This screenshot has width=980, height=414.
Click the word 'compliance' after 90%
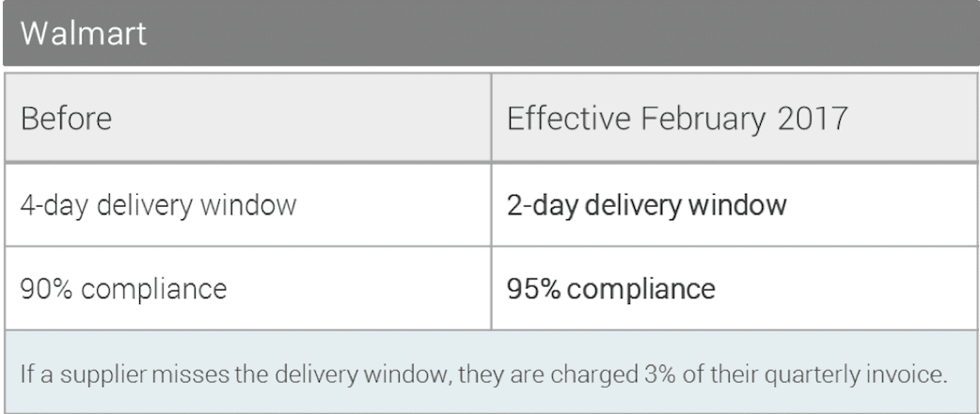tap(153, 290)
